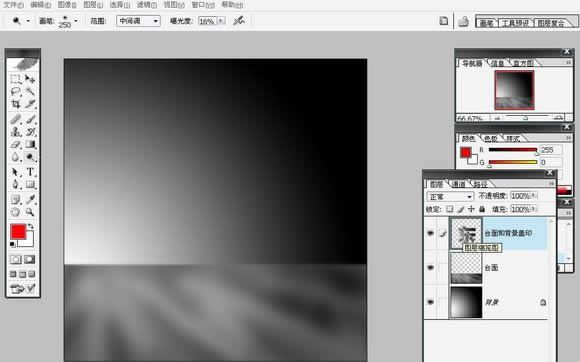Switch to Standard editing mode
Image resolution: width=580 pixels, height=362 pixels.
tap(16, 260)
